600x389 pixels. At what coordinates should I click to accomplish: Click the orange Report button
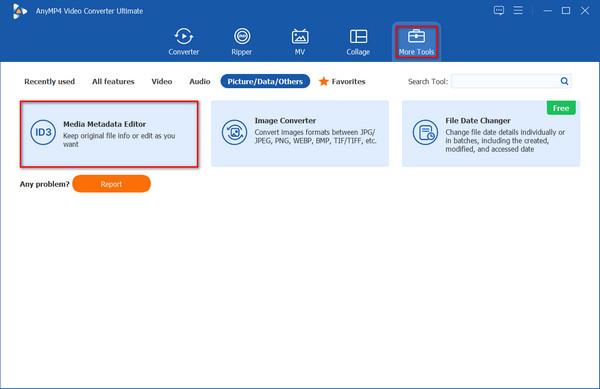coord(111,184)
